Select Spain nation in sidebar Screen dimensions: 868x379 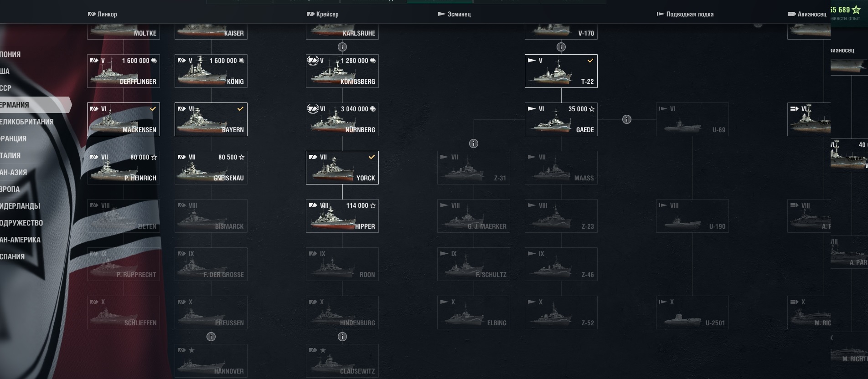coord(12,256)
